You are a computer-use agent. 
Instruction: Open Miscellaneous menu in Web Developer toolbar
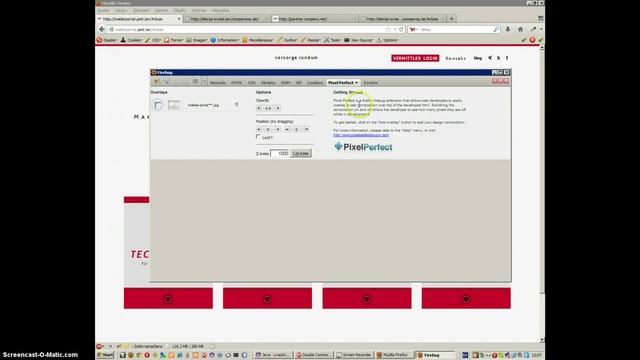click(x=258, y=40)
